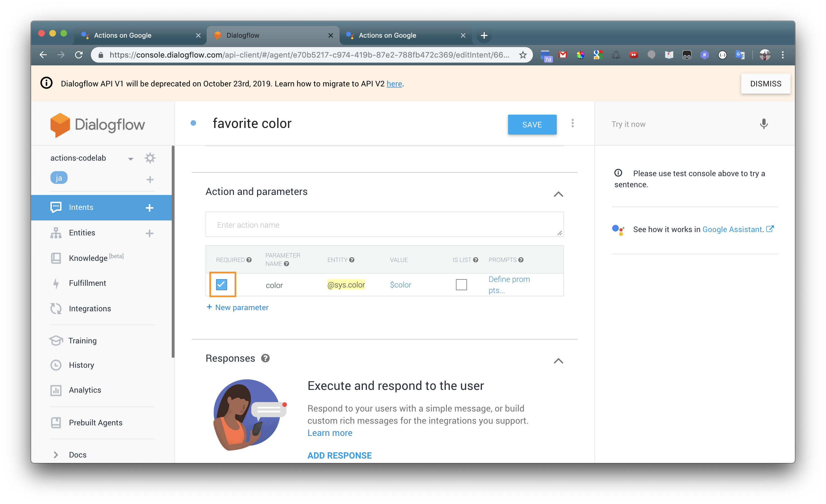826x504 pixels.
Task: Switch to first Actions on Google tab
Action: click(122, 35)
